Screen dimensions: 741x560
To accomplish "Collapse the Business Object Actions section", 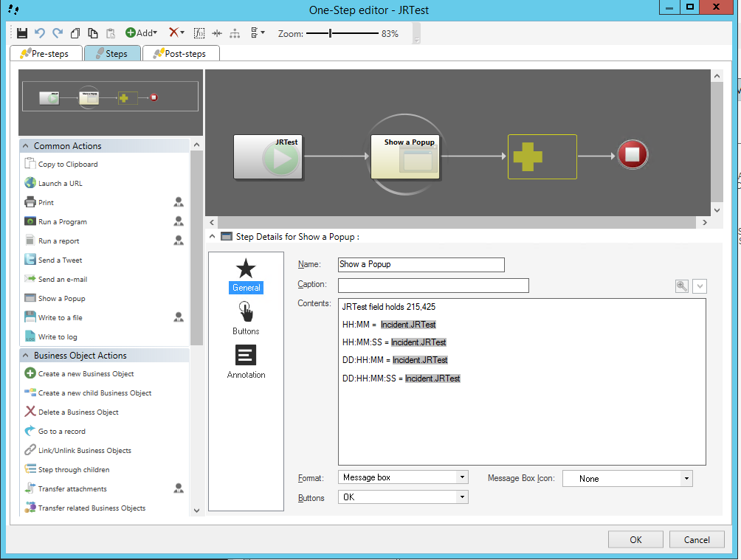I will [x=26, y=356].
